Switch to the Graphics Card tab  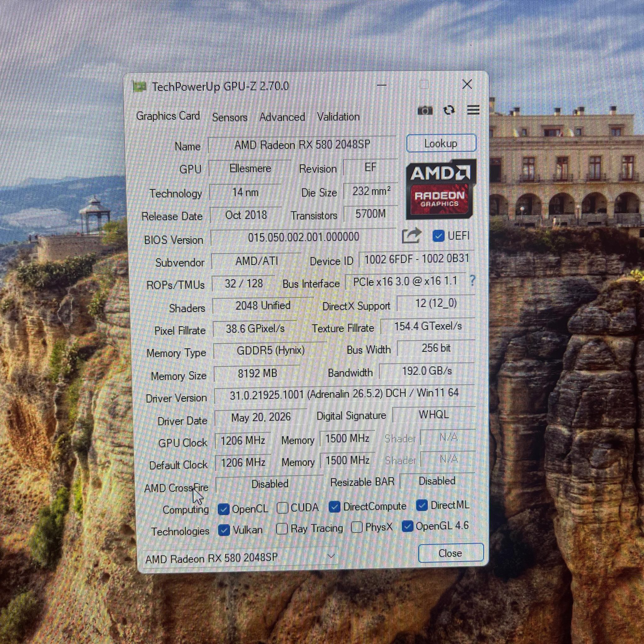click(x=168, y=116)
